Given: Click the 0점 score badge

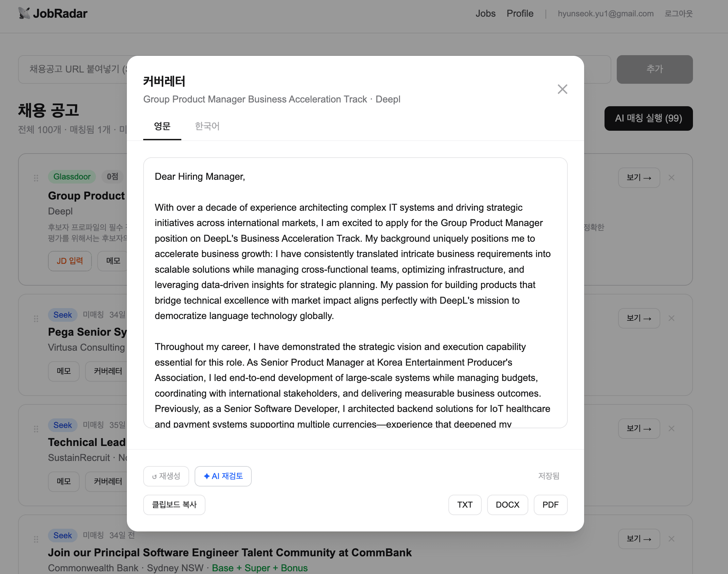Looking at the screenshot, I should click(x=112, y=177).
